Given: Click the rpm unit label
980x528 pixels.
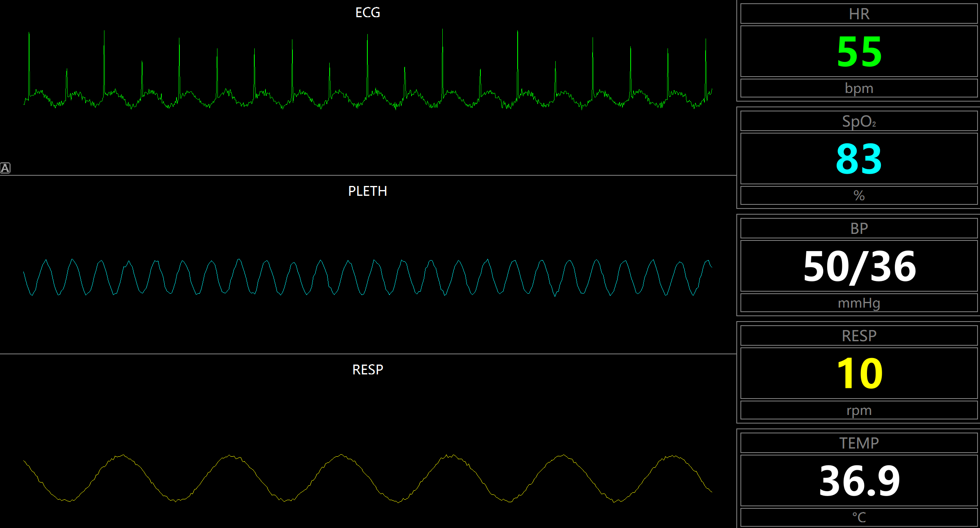Looking at the screenshot, I should pyautogui.click(x=859, y=410).
